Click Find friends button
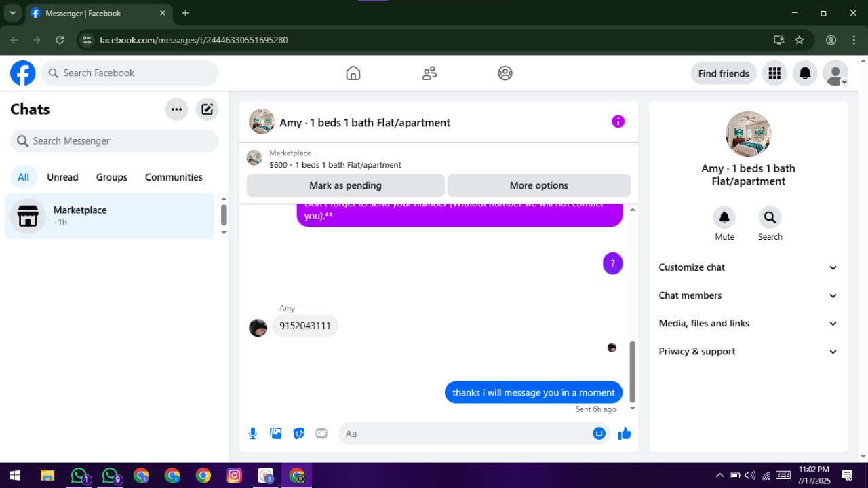 coord(724,73)
